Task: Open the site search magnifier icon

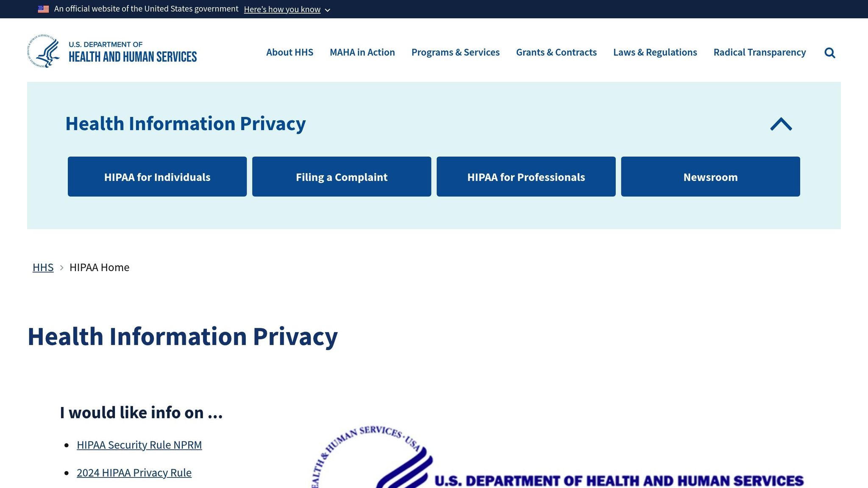Action: tap(829, 53)
